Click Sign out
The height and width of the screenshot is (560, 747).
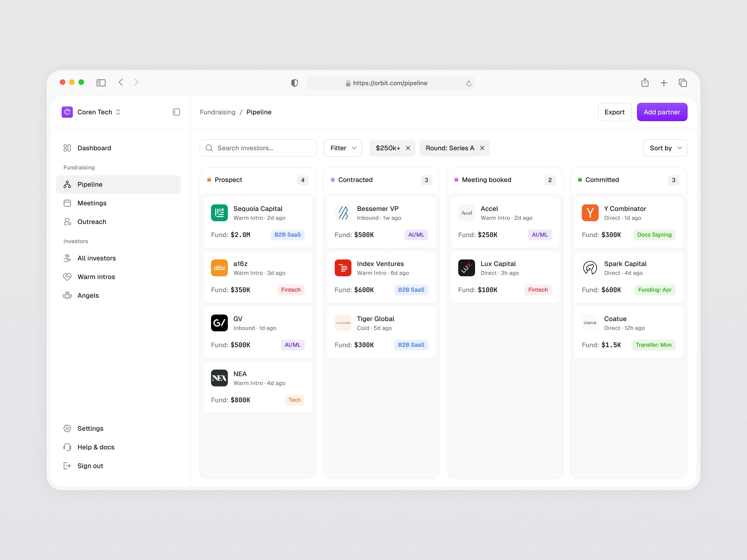[x=119, y=466]
